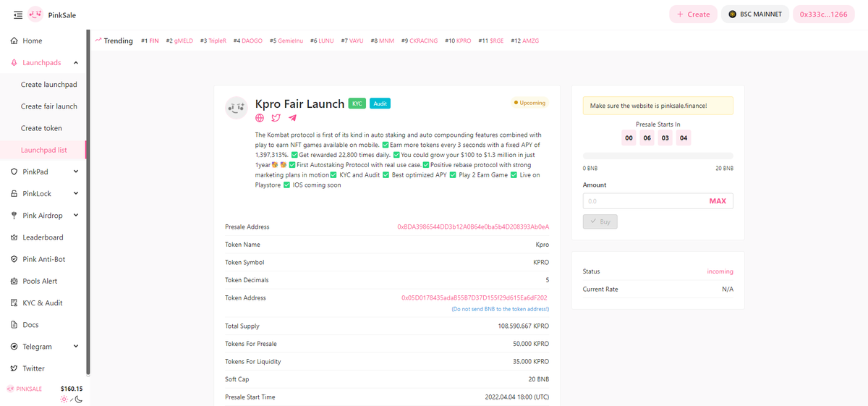Open trending token #6 LUNU
868x406 pixels.
point(323,41)
